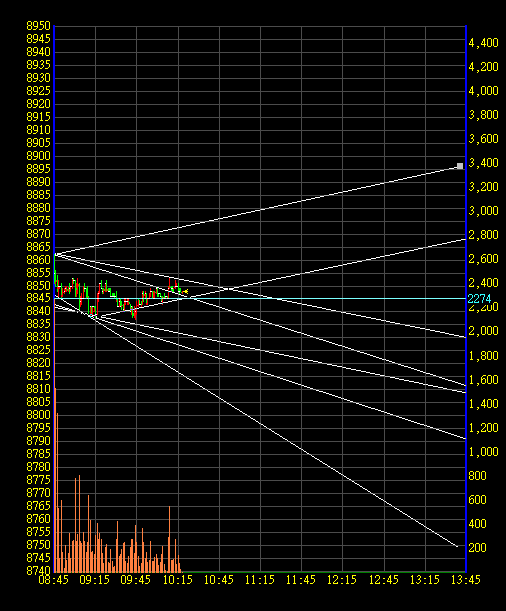
Task: Select the 8925 price label
Action: coord(39,91)
